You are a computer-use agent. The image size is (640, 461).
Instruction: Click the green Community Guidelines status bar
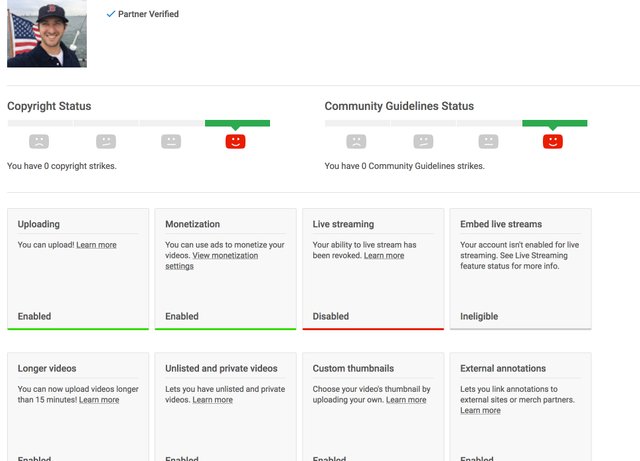click(555, 123)
